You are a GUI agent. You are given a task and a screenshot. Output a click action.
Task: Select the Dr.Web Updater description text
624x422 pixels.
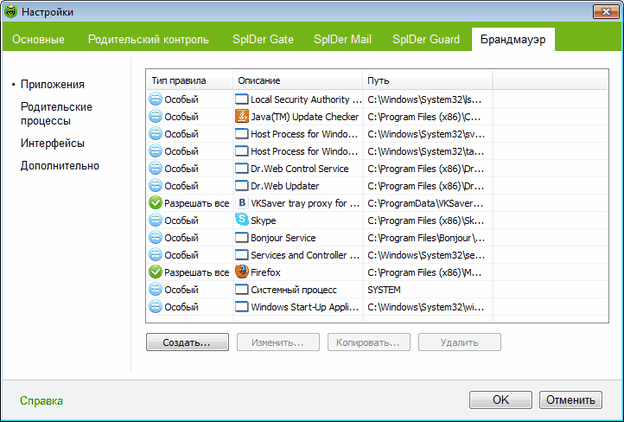coord(285,186)
